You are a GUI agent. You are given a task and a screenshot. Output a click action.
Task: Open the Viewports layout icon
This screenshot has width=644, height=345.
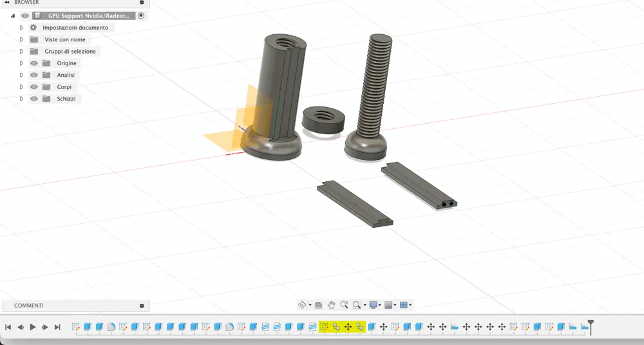click(x=403, y=305)
